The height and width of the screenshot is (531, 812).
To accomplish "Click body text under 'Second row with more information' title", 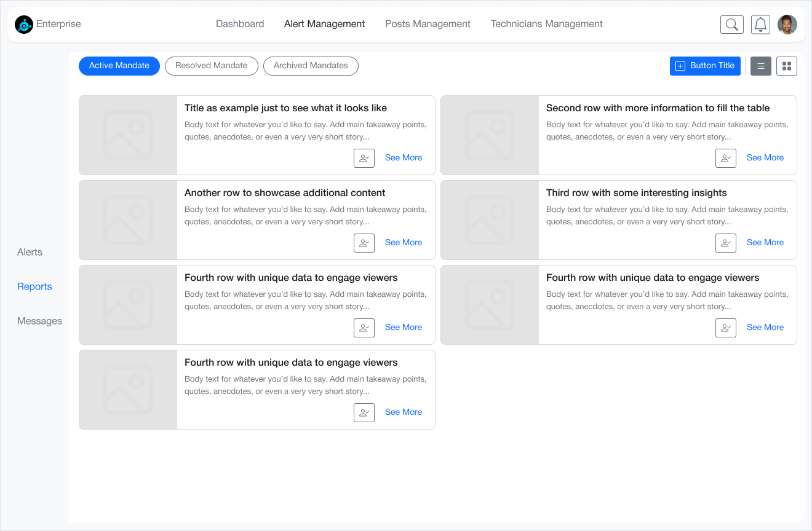I will tap(667, 131).
